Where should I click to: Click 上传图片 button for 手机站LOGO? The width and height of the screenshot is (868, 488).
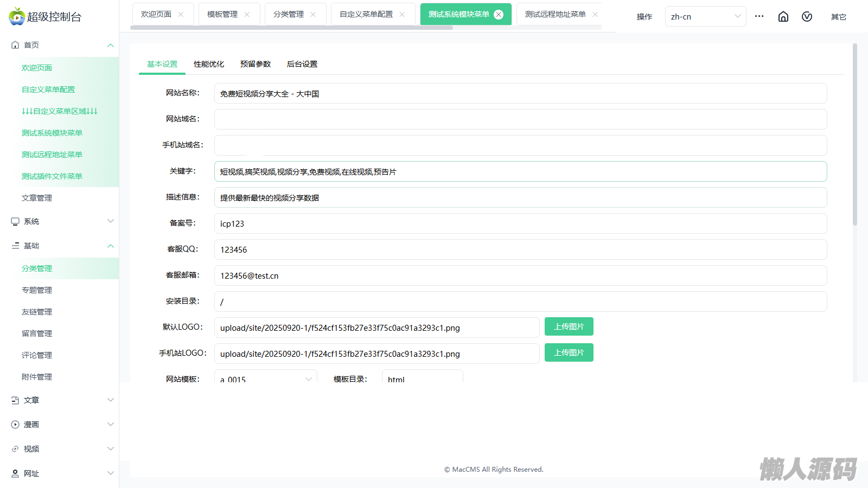[569, 352]
